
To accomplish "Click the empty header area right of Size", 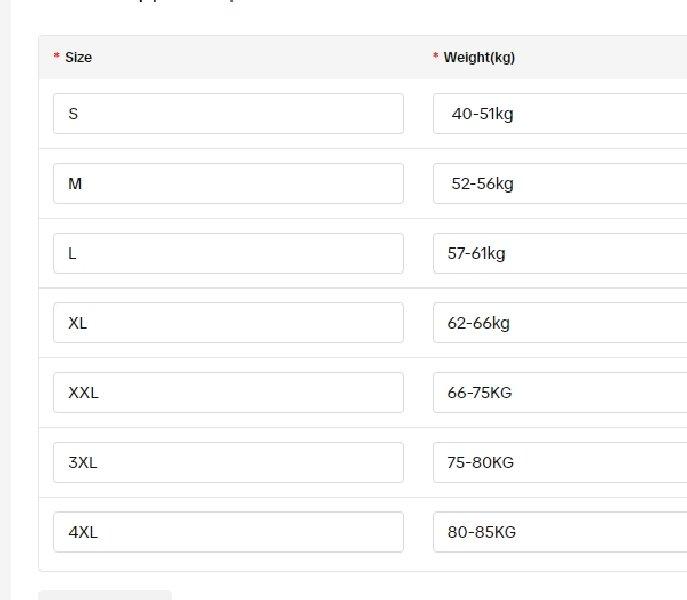I will pos(259,57).
